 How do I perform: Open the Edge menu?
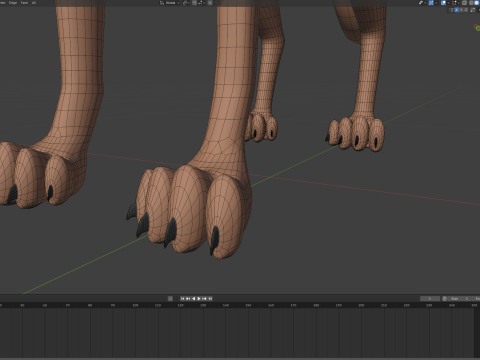click(13, 3)
